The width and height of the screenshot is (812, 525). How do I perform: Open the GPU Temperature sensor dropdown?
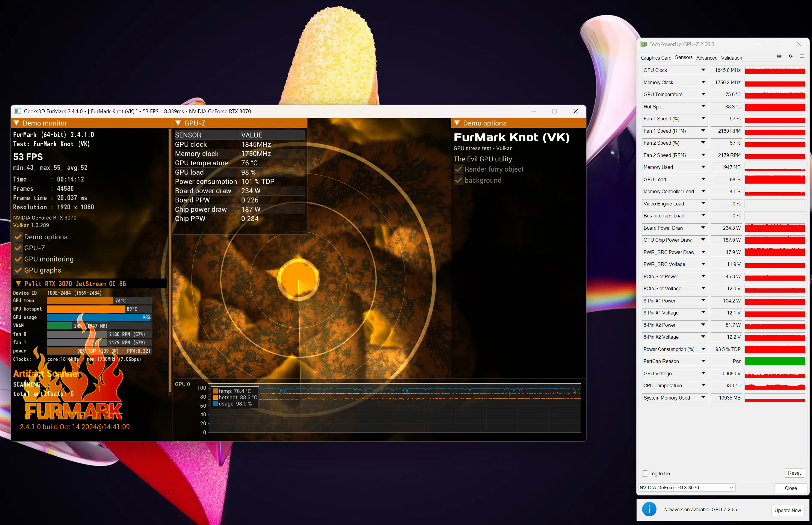pyautogui.click(x=703, y=94)
